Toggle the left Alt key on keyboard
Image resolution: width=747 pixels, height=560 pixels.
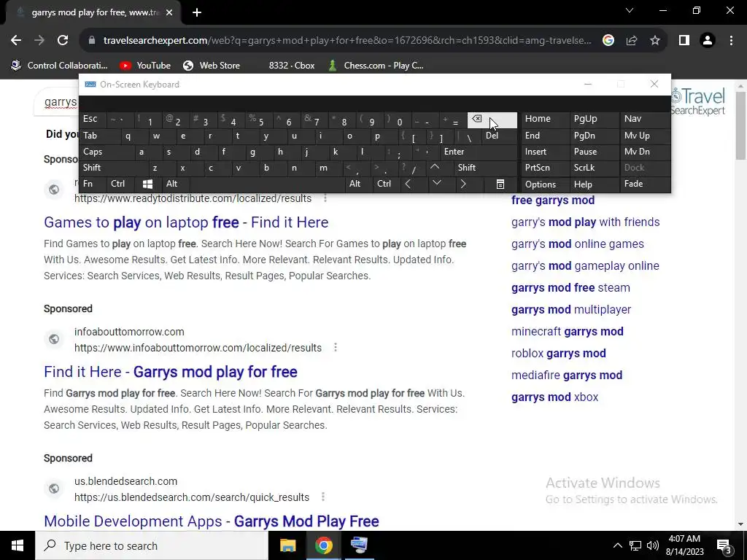175,184
